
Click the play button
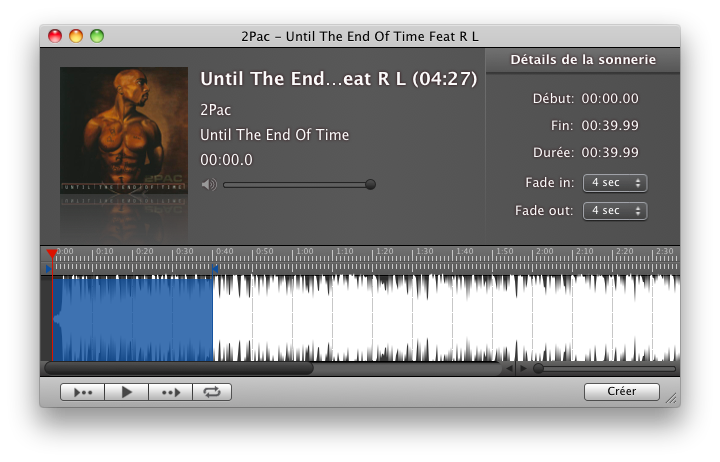(126, 392)
